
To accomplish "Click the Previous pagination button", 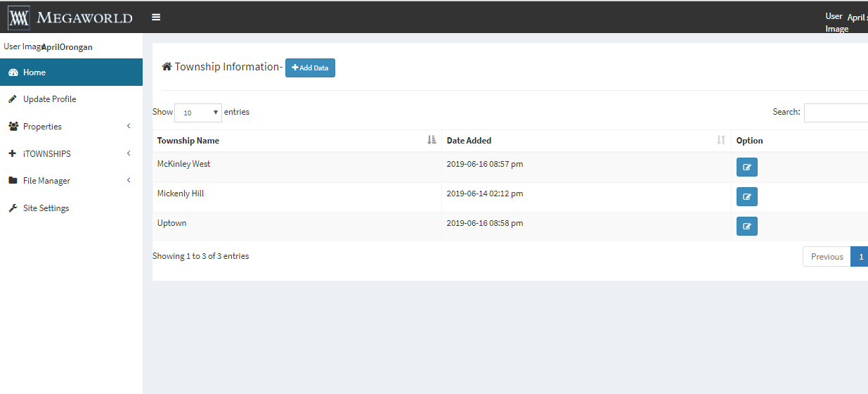I will click(827, 257).
